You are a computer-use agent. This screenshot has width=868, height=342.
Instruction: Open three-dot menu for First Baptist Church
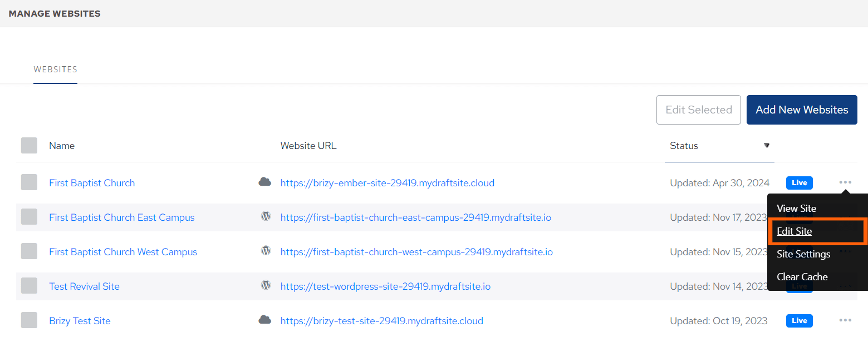pos(845,182)
